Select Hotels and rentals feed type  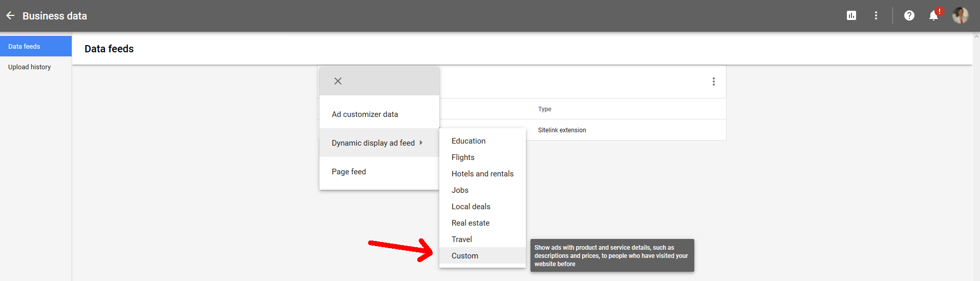coord(482,173)
